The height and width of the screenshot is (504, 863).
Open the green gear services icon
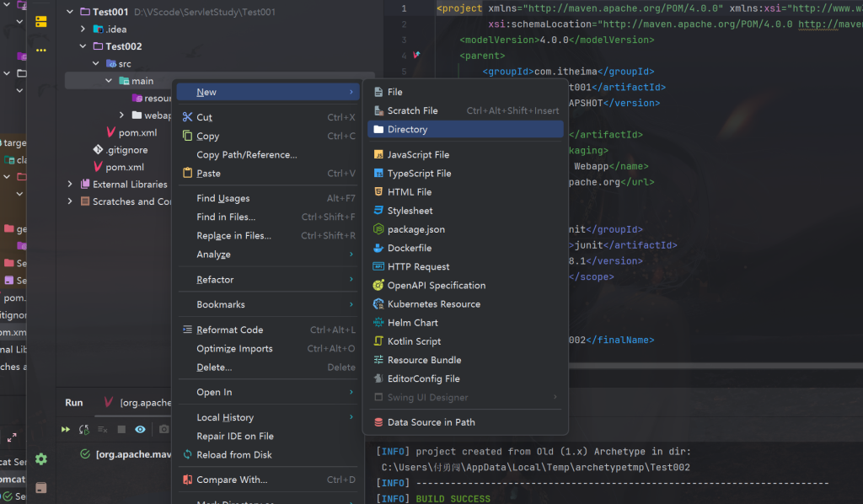click(40, 459)
